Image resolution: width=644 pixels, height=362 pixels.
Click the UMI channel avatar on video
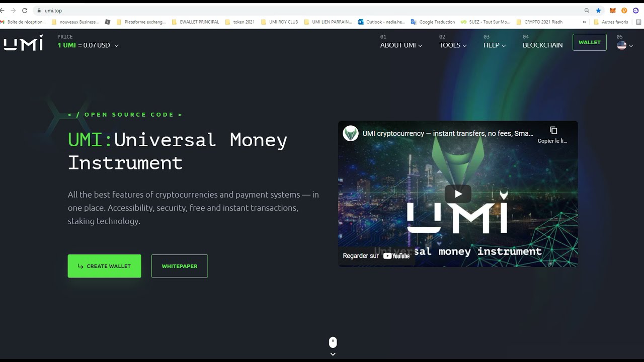[x=351, y=133]
